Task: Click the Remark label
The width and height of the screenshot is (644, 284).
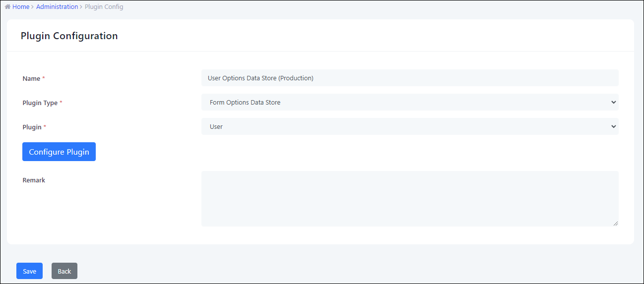Action: tap(34, 180)
